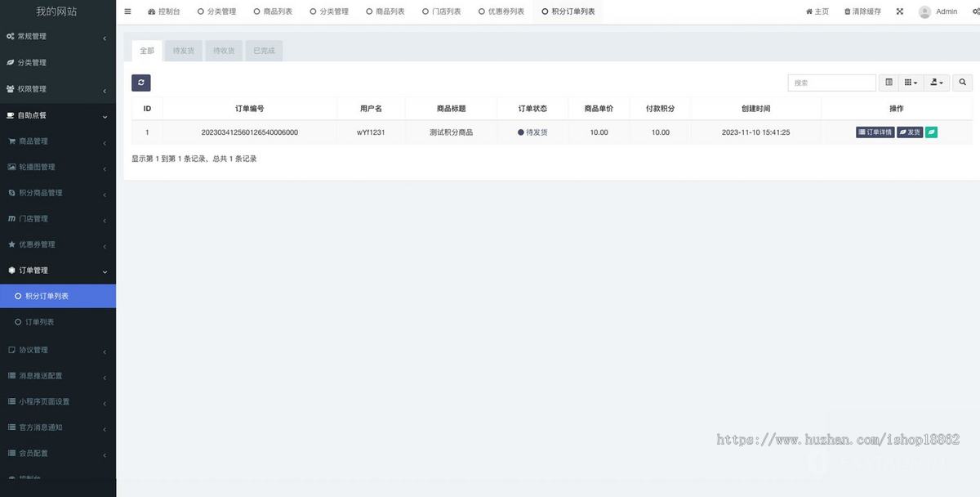
Task: Select the 积分订单列表 top tab
Action: click(568, 11)
